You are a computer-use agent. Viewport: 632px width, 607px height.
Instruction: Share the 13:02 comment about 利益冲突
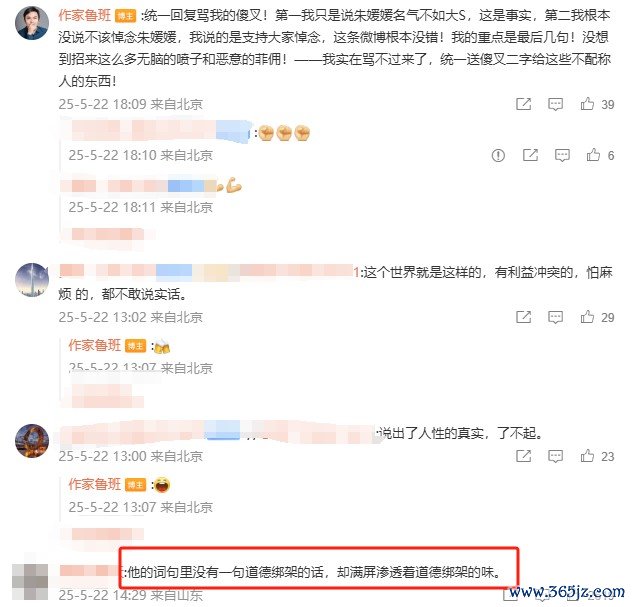(x=524, y=317)
